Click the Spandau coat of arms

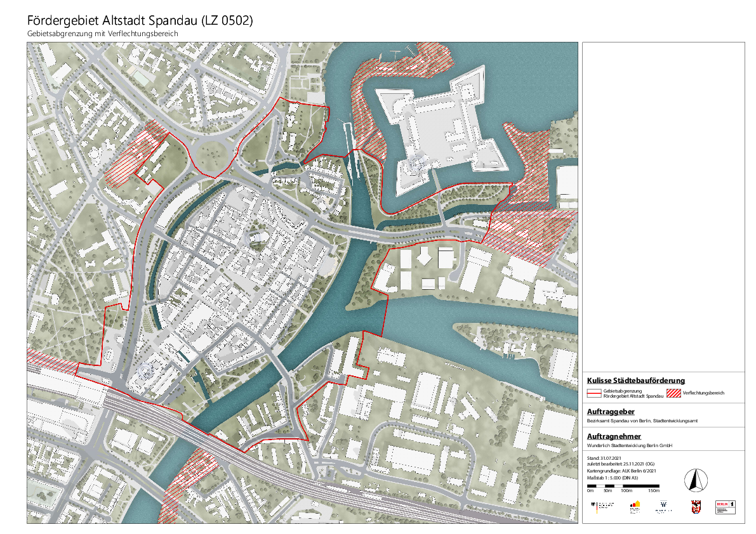point(696,506)
